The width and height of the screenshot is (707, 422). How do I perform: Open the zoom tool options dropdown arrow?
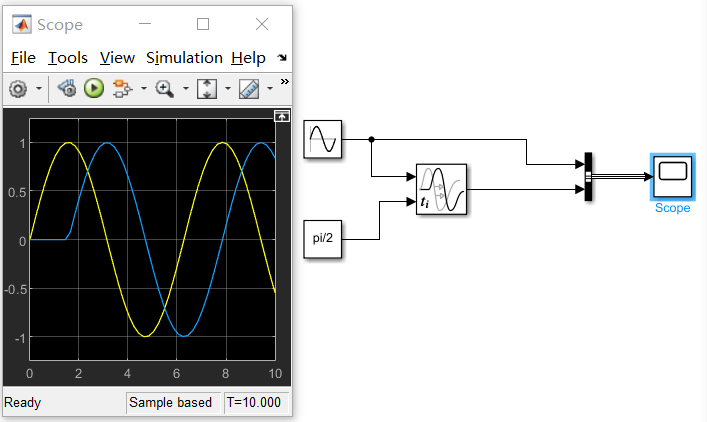click(x=185, y=88)
